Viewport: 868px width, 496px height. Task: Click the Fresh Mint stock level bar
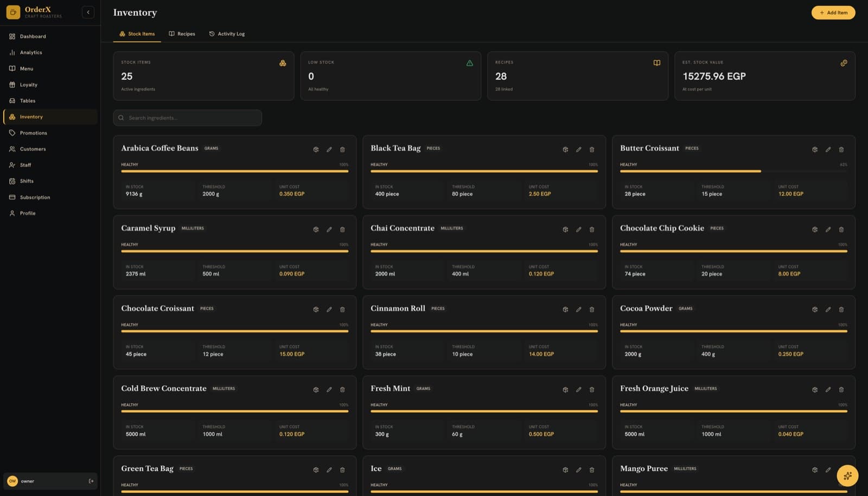coord(484,411)
